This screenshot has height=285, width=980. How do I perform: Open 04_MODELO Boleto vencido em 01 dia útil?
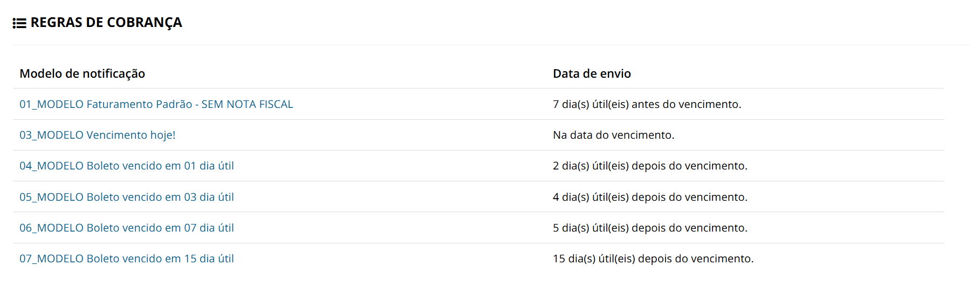click(x=126, y=166)
